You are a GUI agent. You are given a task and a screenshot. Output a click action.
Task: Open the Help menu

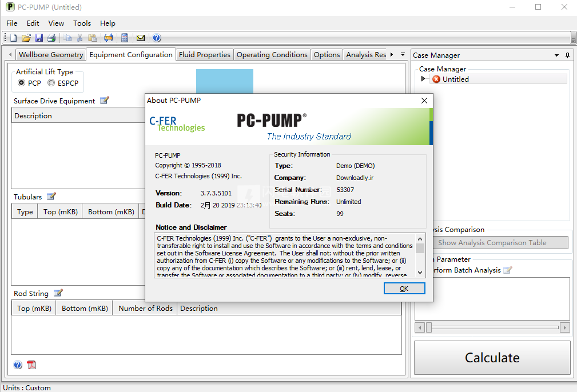pyautogui.click(x=108, y=23)
